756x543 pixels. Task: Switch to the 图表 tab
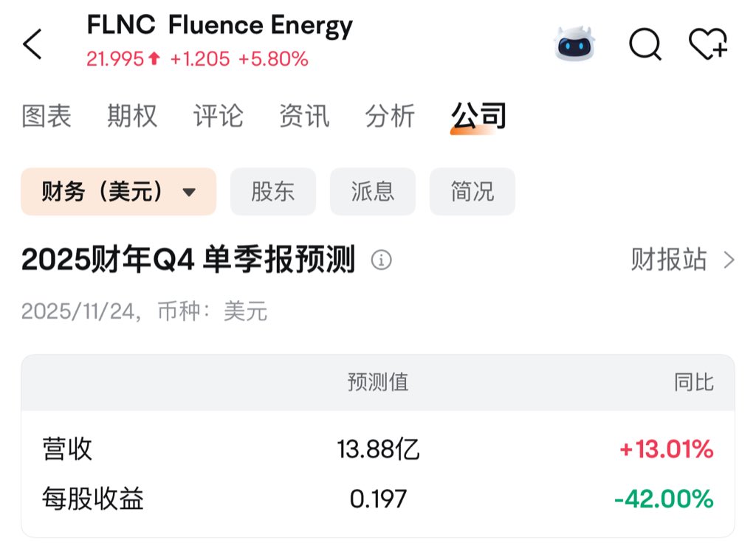tap(47, 117)
